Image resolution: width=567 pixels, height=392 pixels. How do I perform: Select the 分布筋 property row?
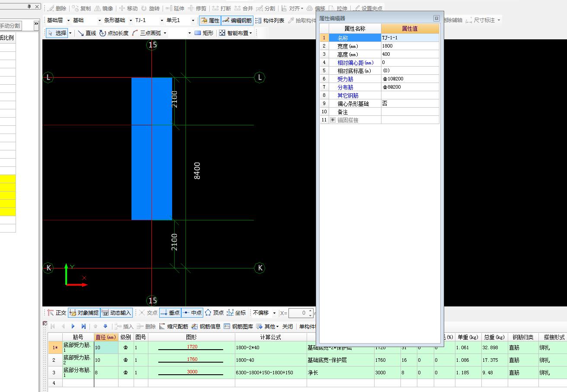tap(380, 87)
